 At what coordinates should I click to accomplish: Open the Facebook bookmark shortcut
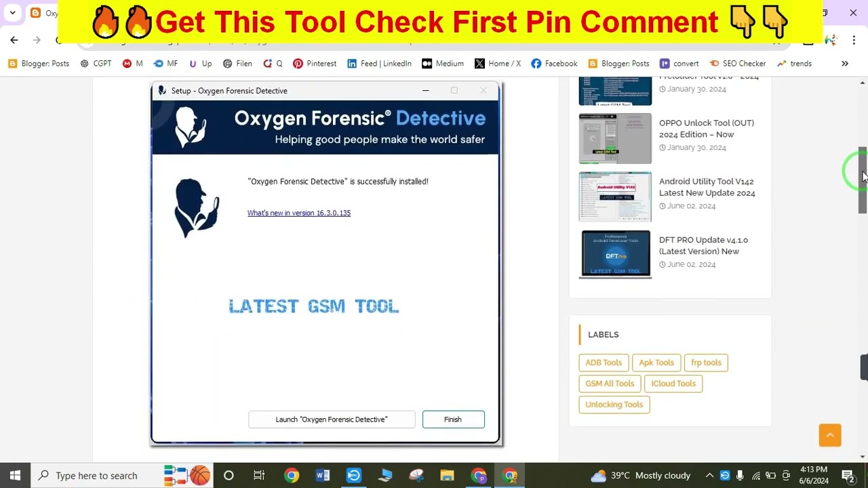pos(553,63)
